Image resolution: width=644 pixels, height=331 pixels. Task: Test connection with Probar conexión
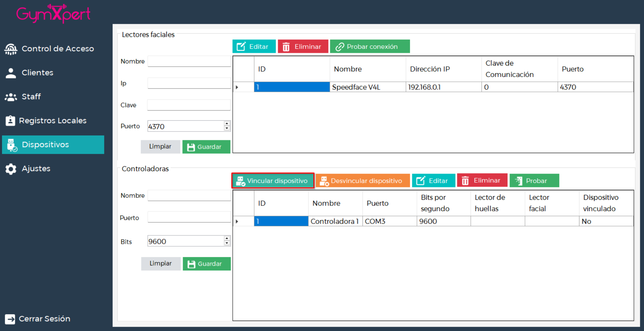370,46
